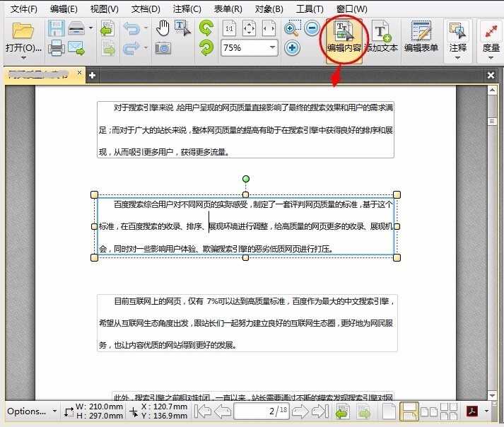Screen dimensions: 504x427
Task: Open the 75% zoom level dropdown
Action: [x=273, y=47]
